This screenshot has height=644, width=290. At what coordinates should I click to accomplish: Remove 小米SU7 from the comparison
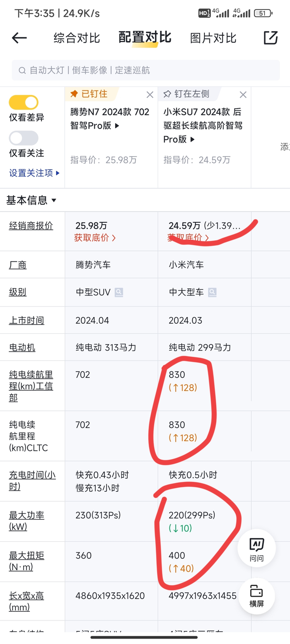tap(243, 95)
